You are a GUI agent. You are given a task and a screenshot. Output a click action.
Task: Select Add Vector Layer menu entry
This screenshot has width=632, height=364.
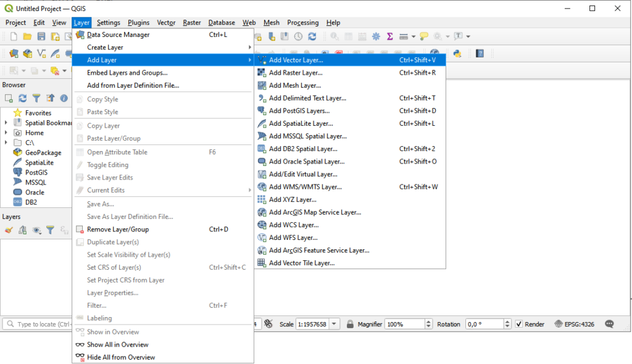point(351,60)
